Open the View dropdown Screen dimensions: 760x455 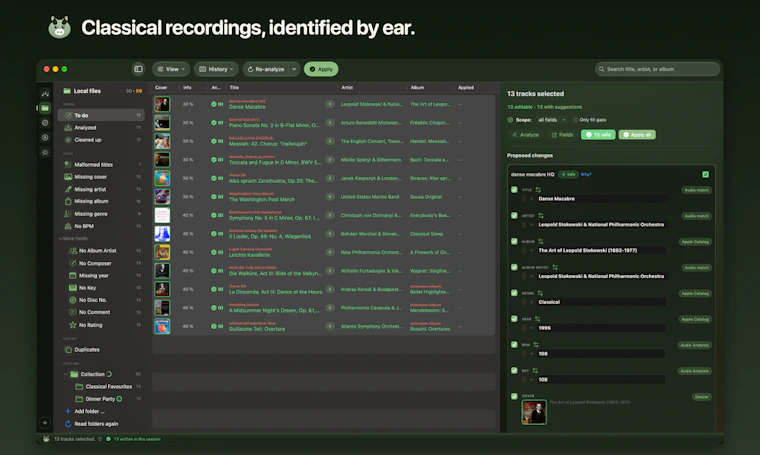tap(171, 69)
